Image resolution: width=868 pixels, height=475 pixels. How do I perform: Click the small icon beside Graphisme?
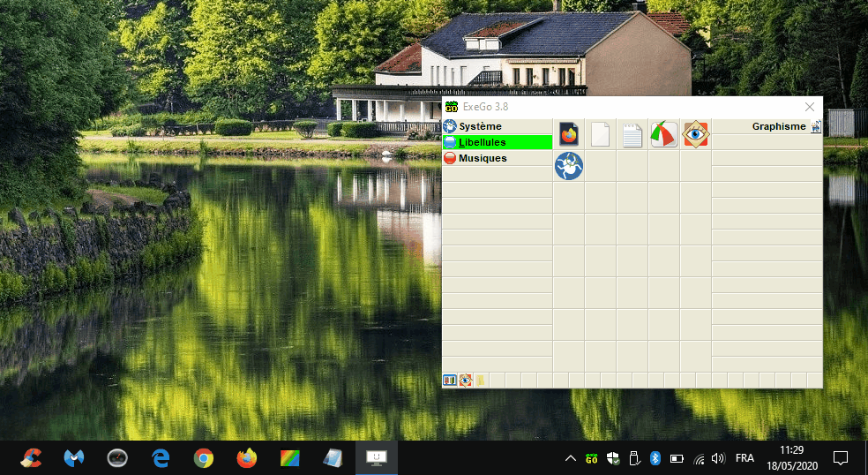816,126
